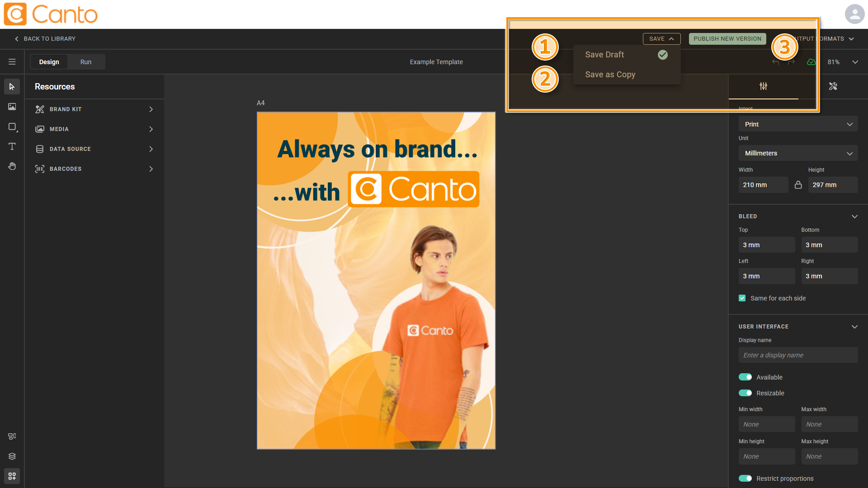Click the Min width field
Image resolution: width=868 pixels, height=488 pixels.
(767, 424)
